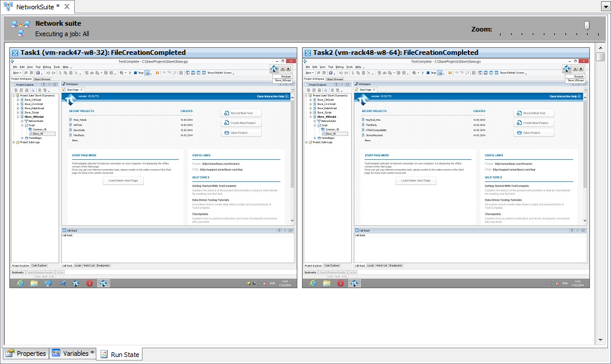In Task2 screen, click Load Online Start Page
Image resolution: width=611 pixels, height=364 pixels.
coord(416,181)
